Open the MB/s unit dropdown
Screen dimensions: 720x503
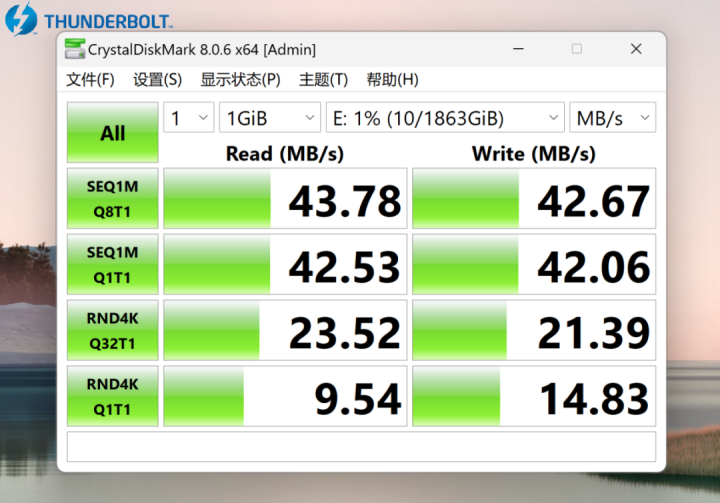tap(613, 118)
